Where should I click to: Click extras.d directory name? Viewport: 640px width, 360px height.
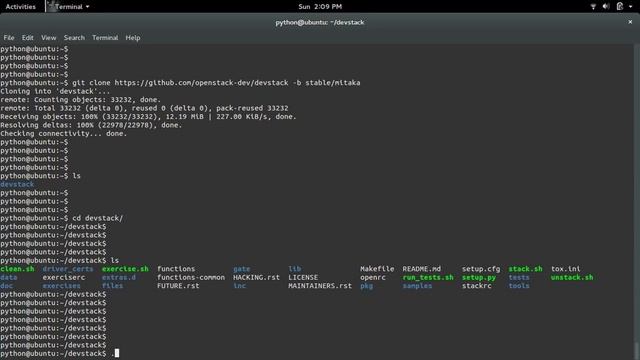click(119, 278)
